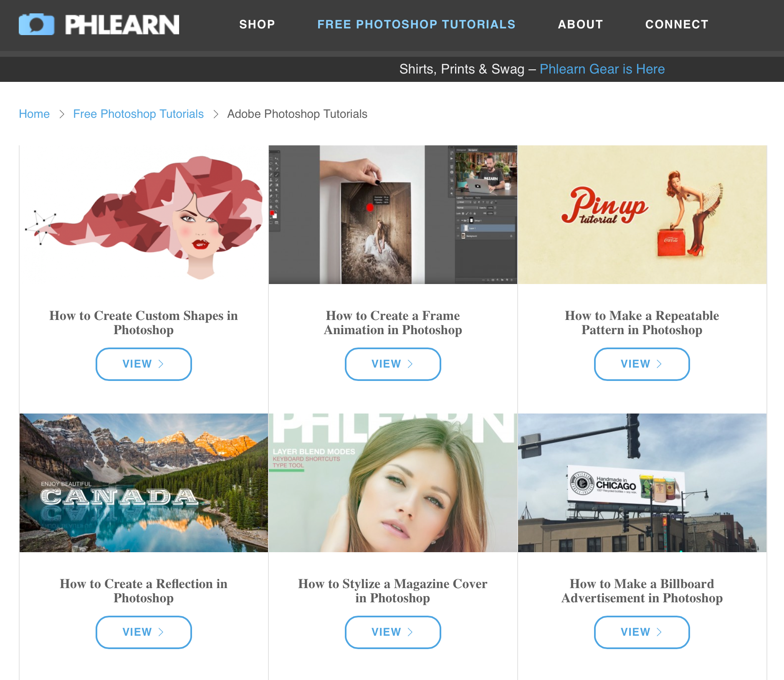Click VIEW button under Billboard Advertisement tutorial
The width and height of the screenshot is (784, 680).
coord(642,632)
